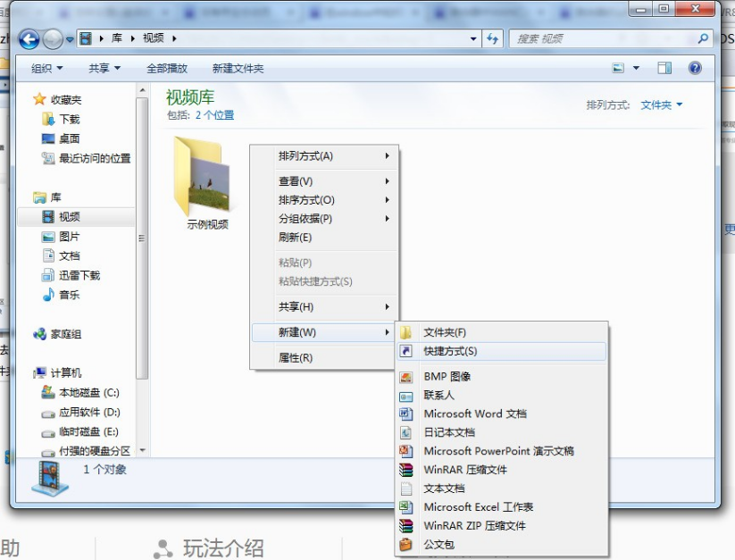Click the refresh icon beside the address bar

click(x=493, y=38)
